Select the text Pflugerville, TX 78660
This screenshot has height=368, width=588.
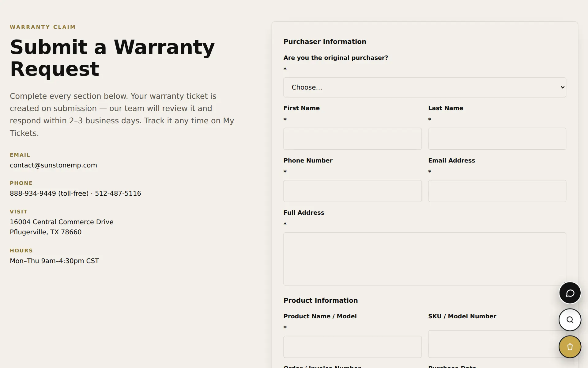click(46, 232)
